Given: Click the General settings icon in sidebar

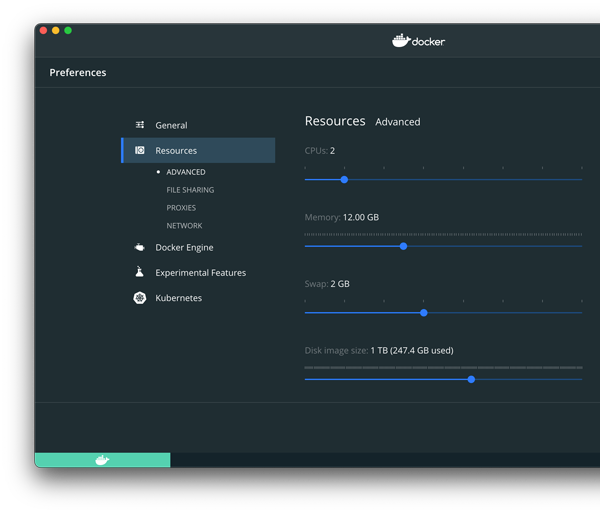Looking at the screenshot, I should pyautogui.click(x=140, y=125).
